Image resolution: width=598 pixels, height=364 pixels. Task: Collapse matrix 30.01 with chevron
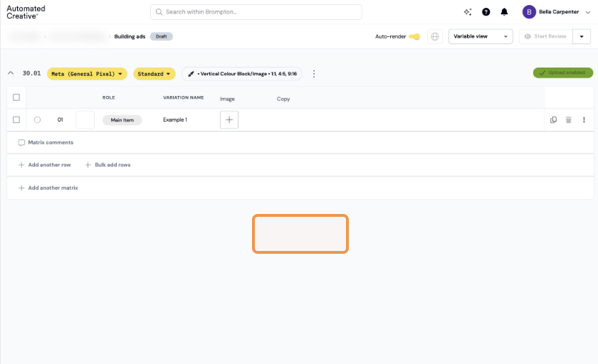[11, 73]
